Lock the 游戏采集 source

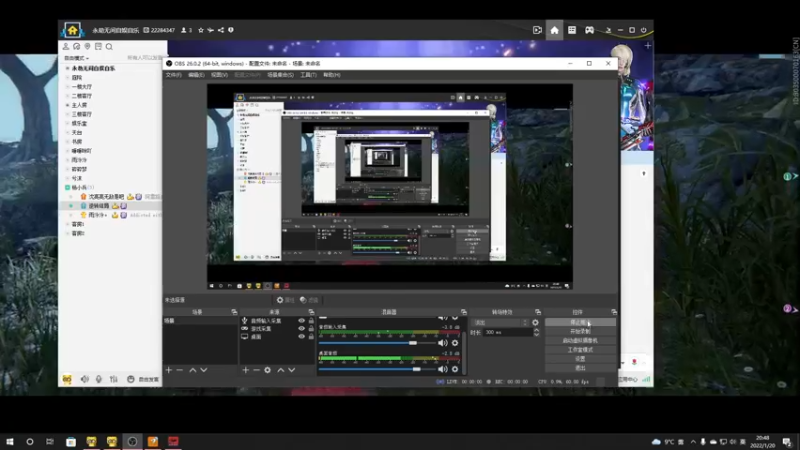click(311, 329)
